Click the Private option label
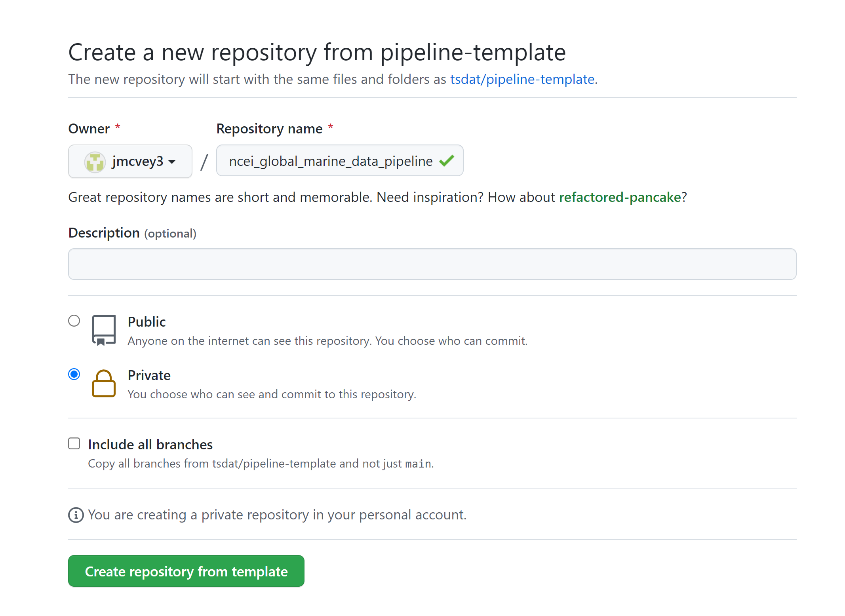845x616 pixels. (149, 375)
